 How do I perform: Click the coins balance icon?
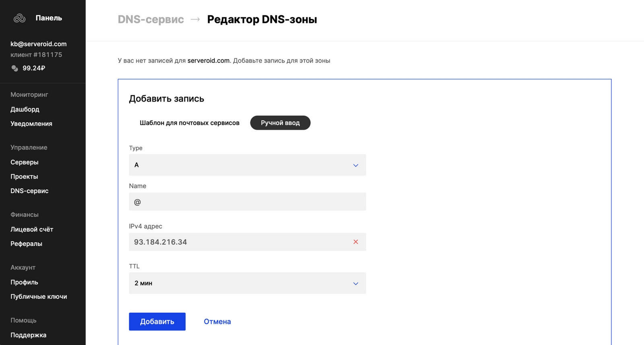click(x=14, y=68)
